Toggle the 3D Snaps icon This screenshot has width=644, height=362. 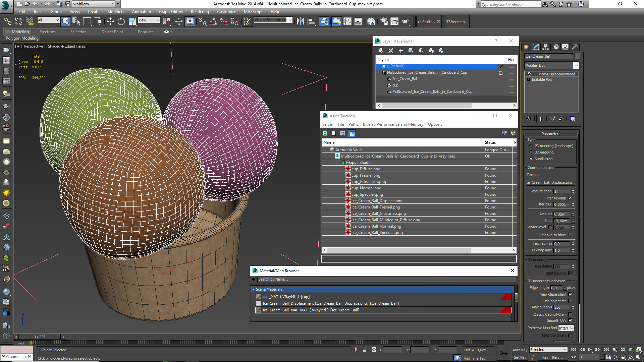click(202, 22)
